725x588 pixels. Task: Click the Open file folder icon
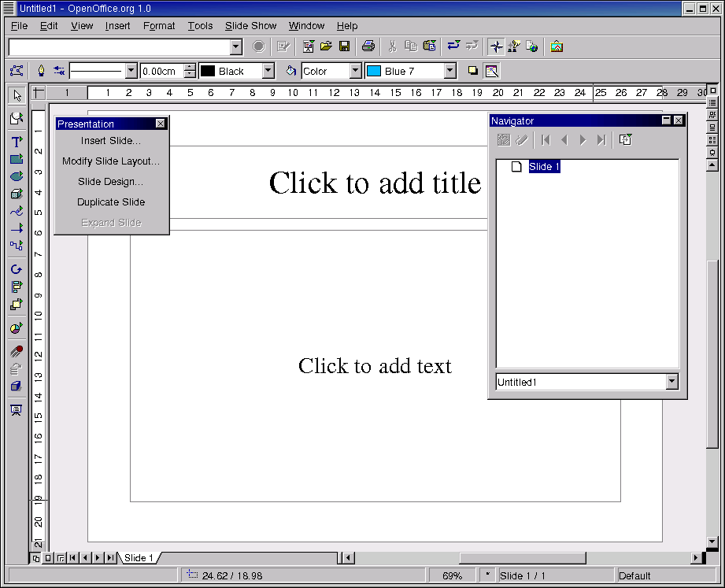[326, 46]
